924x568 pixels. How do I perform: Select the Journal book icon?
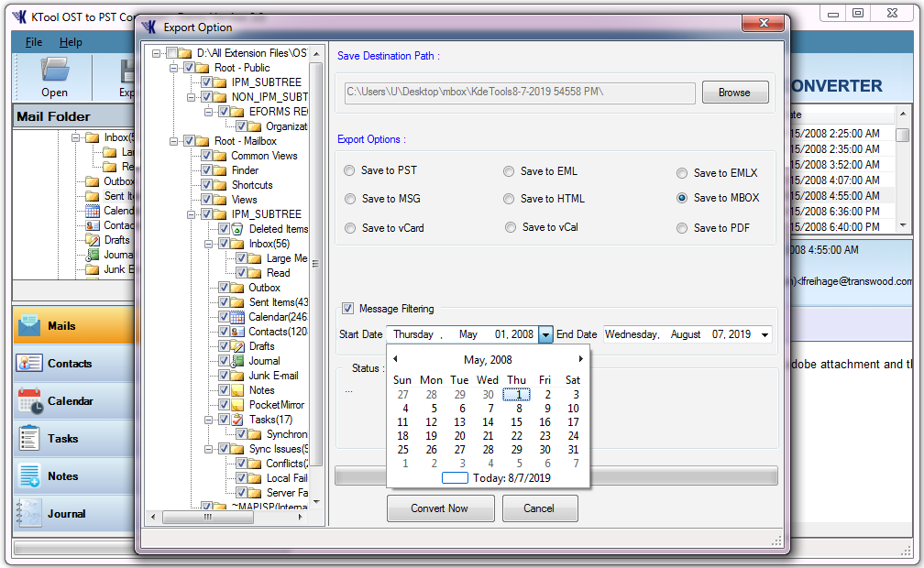click(x=30, y=513)
